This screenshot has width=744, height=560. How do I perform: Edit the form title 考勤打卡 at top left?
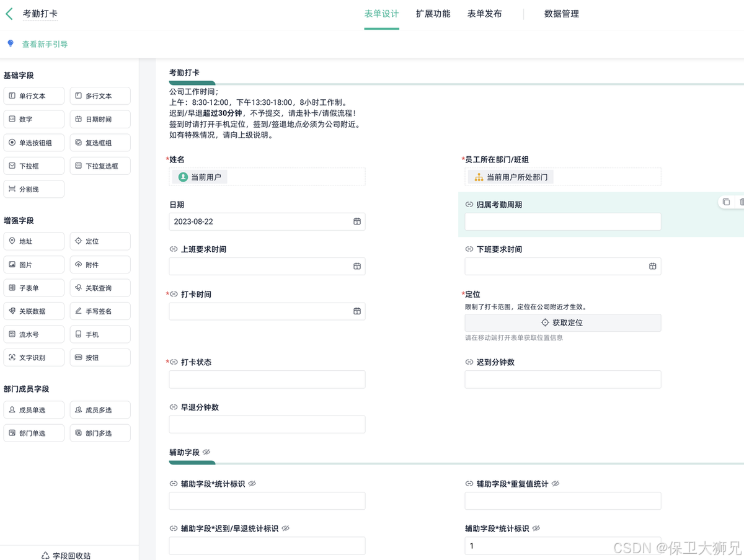[40, 14]
